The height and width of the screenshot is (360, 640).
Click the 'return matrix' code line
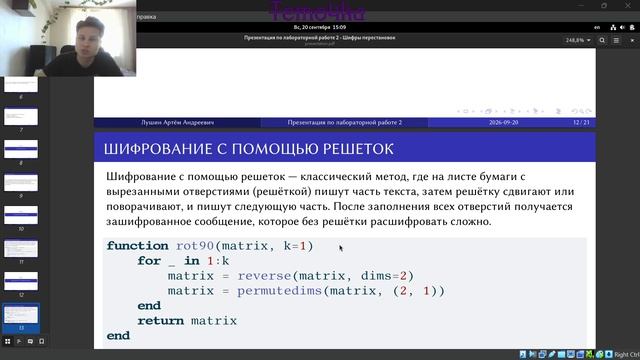(x=187, y=321)
